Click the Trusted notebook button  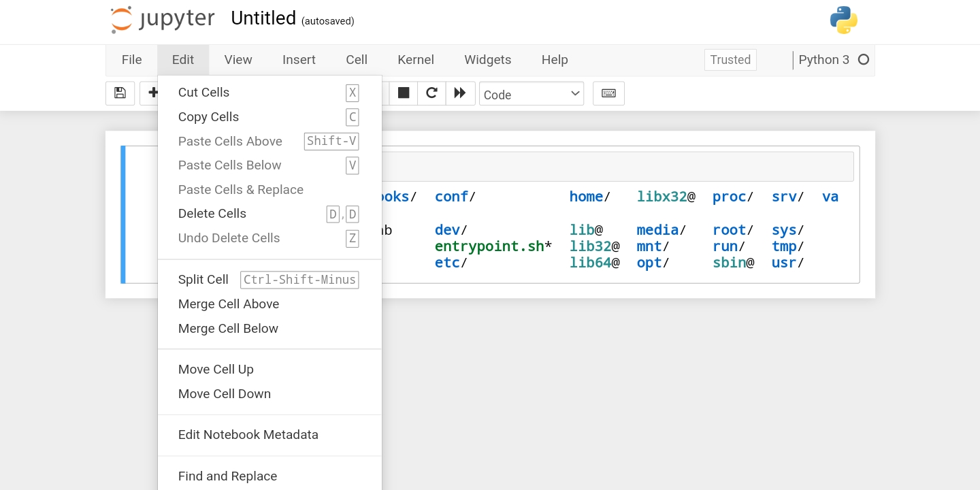[730, 60]
